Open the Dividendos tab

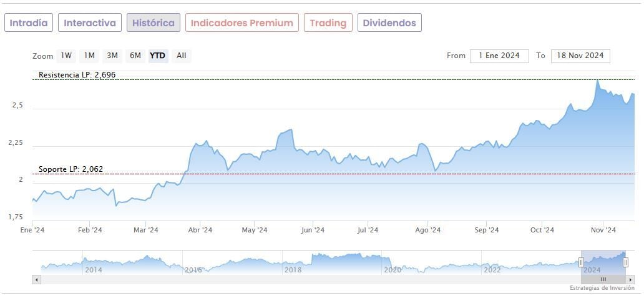click(389, 23)
